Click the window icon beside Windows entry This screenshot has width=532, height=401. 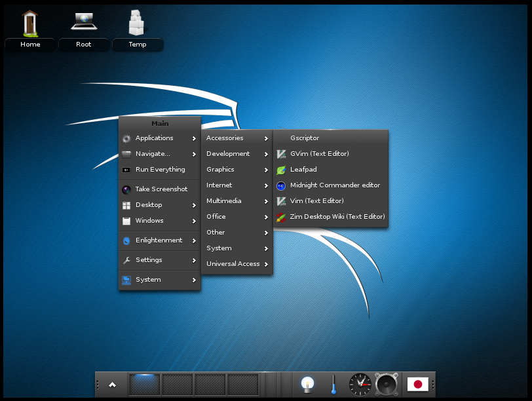[126, 221]
